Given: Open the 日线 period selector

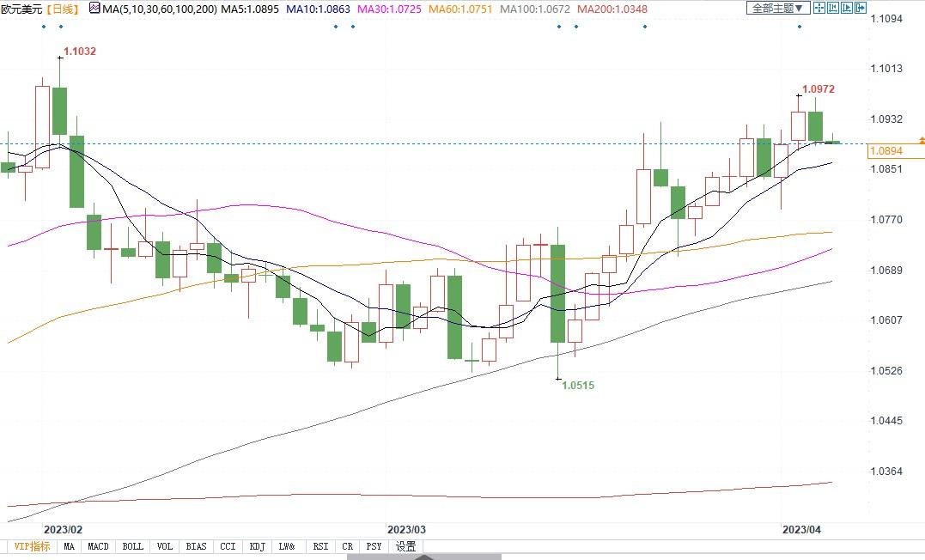Looking at the screenshot, I should pyautogui.click(x=62, y=9).
